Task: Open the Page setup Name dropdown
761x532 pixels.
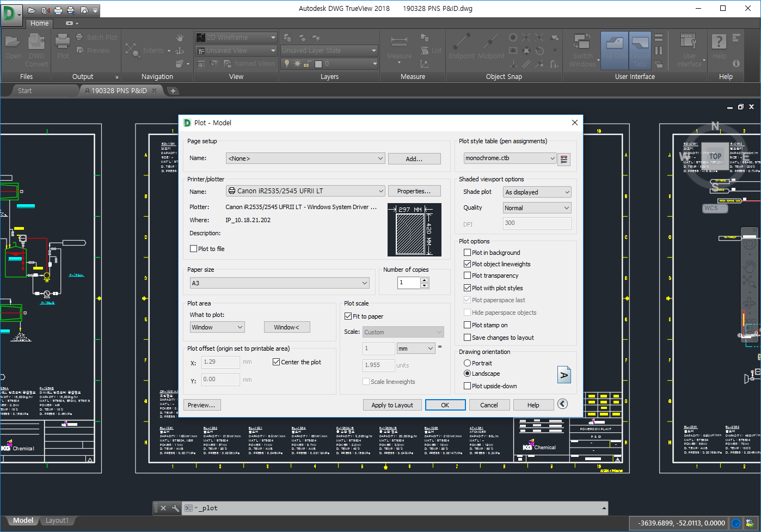Action: tap(305, 158)
